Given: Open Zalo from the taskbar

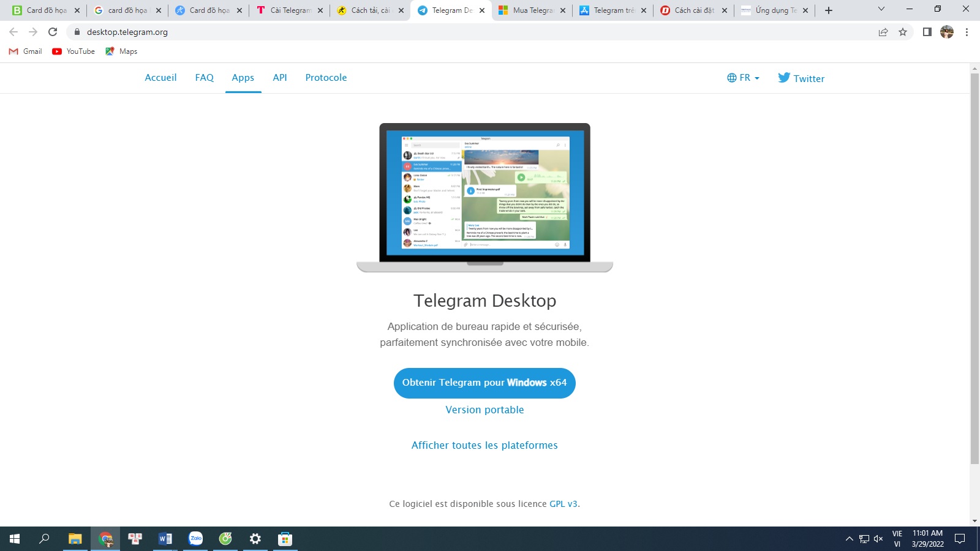Looking at the screenshot, I should pos(195,539).
